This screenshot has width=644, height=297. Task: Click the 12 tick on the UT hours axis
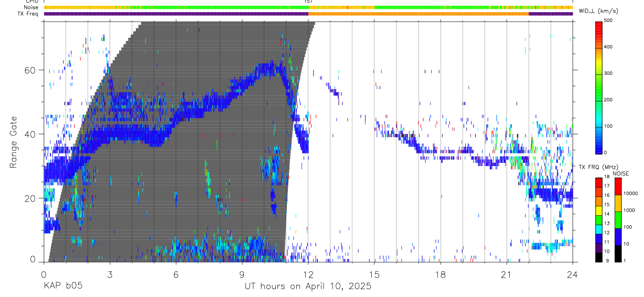point(308,274)
